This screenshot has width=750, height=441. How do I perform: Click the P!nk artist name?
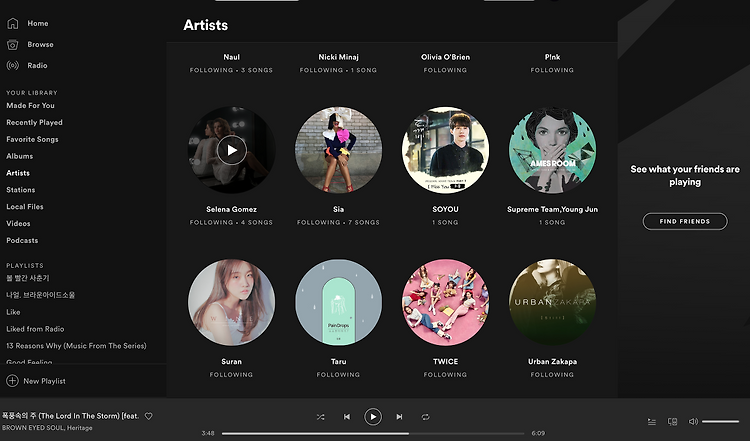pos(552,57)
